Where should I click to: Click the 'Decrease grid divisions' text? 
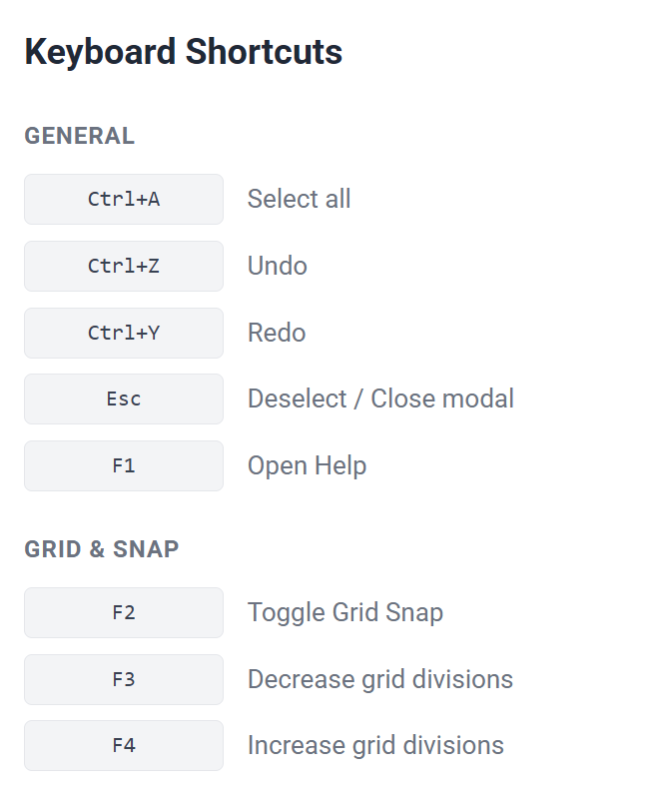pyautogui.click(x=379, y=679)
